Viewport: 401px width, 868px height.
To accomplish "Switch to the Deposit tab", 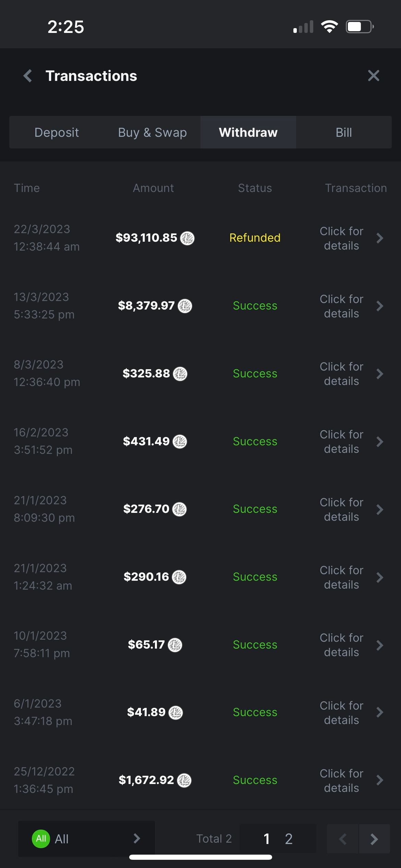I will coord(57,132).
